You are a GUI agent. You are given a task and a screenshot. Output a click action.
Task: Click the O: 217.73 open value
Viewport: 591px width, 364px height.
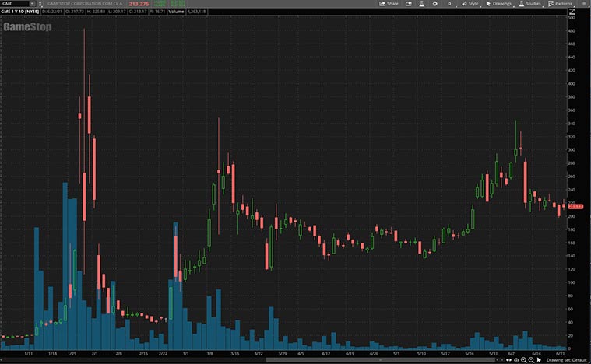[75, 12]
